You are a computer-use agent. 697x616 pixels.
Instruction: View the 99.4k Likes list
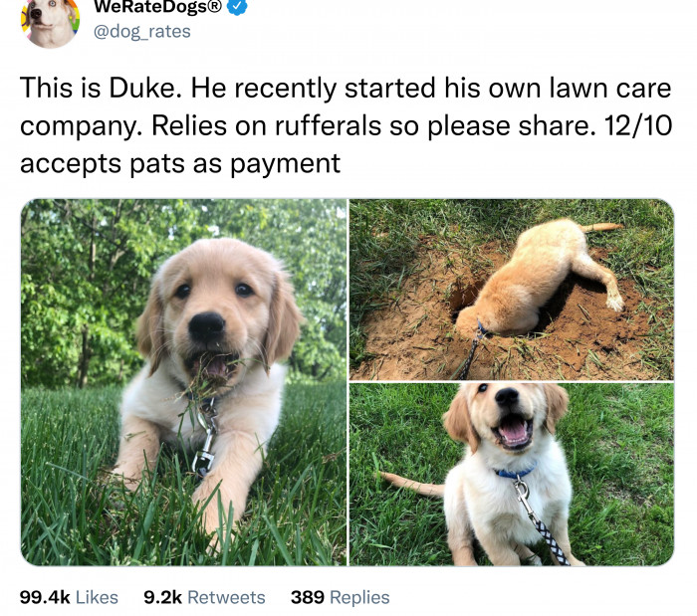click(x=69, y=597)
